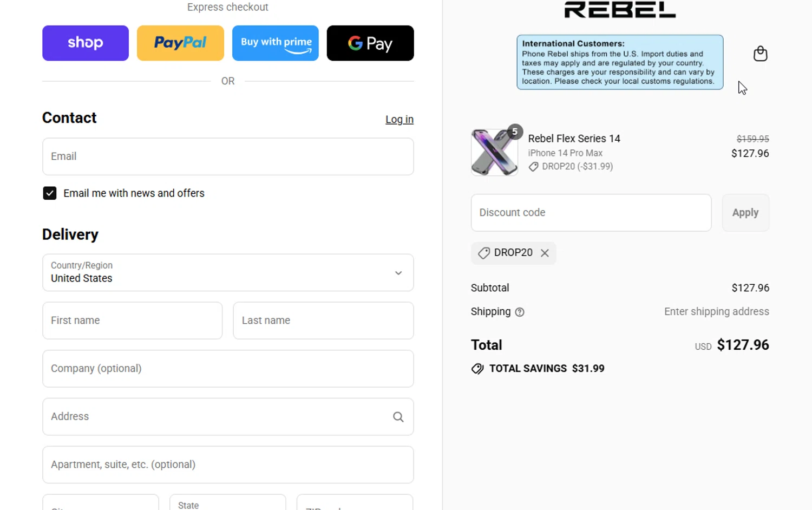Click the DROP20 tag icon chip
Viewport: 812px width, 510px height.
pos(484,253)
